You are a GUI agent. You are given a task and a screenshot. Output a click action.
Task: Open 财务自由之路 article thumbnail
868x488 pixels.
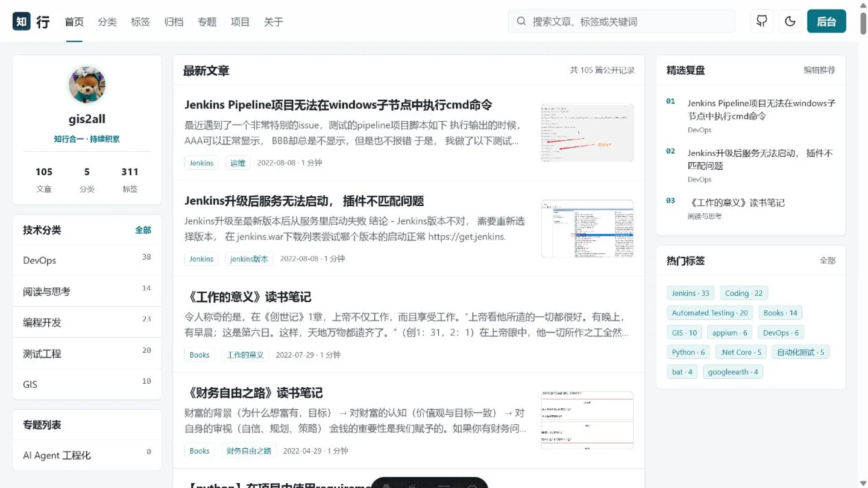coord(587,421)
